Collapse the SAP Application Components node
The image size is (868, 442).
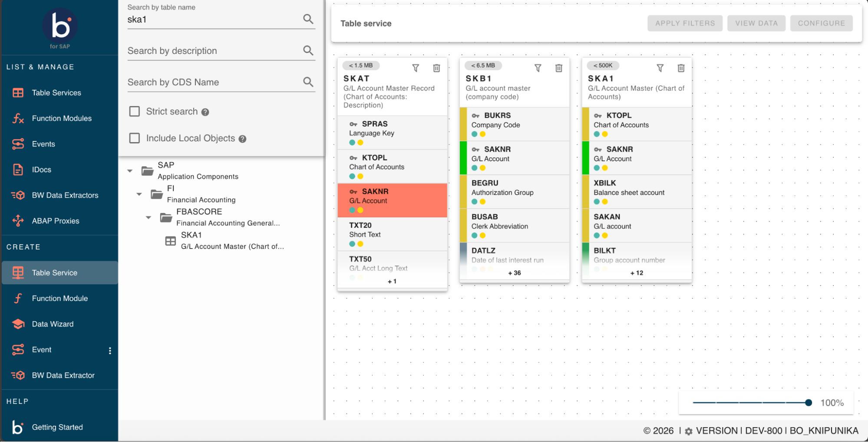click(x=130, y=171)
